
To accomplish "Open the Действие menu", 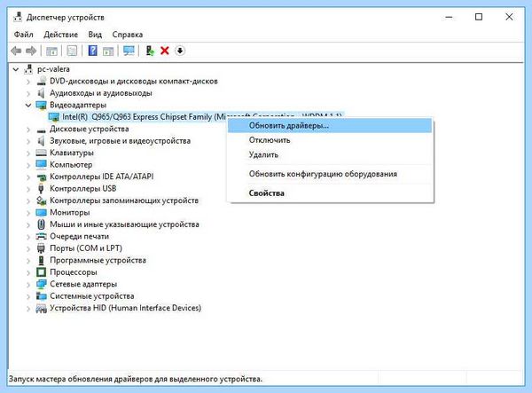I will pos(60,35).
